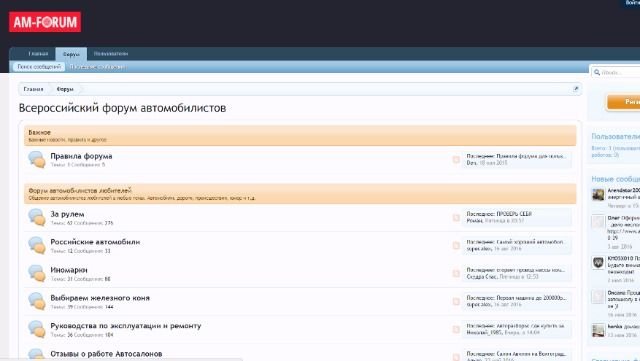Open the Выбираем железного коня forum

[100, 298]
